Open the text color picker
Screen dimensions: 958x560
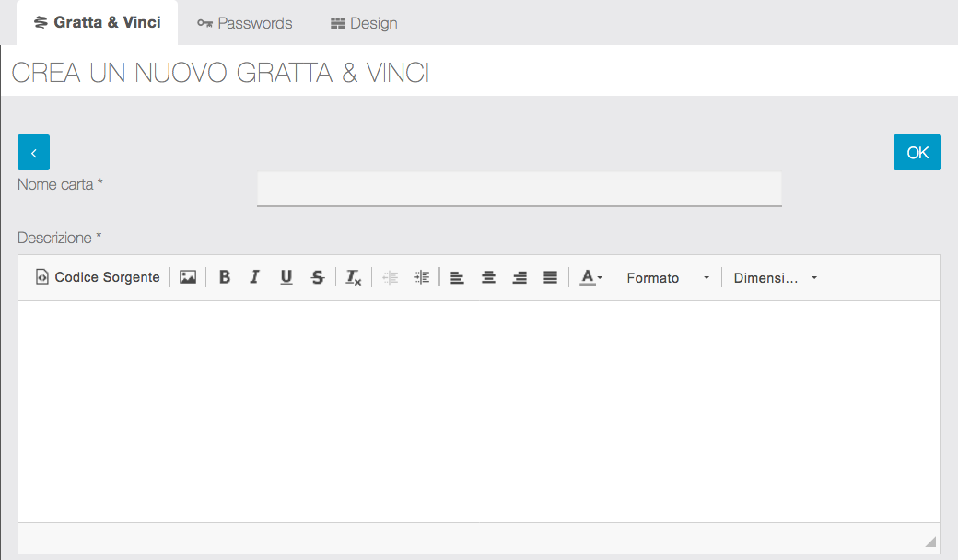point(591,277)
